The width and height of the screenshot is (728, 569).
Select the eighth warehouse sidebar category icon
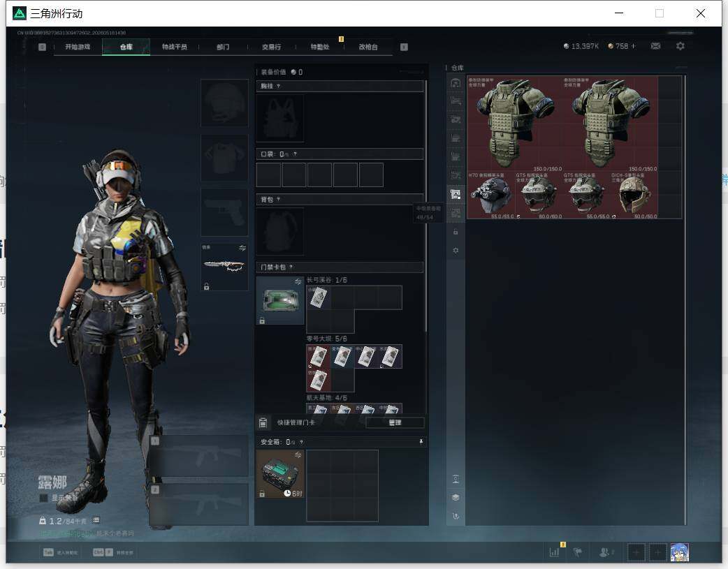click(x=456, y=213)
